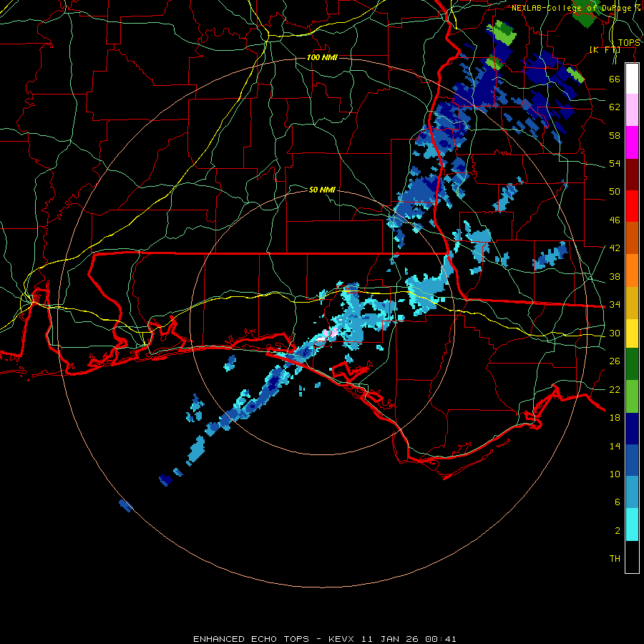Click the magenta legend swatch
The height and width of the screenshot is (644, 644).
tap(632, 142)
